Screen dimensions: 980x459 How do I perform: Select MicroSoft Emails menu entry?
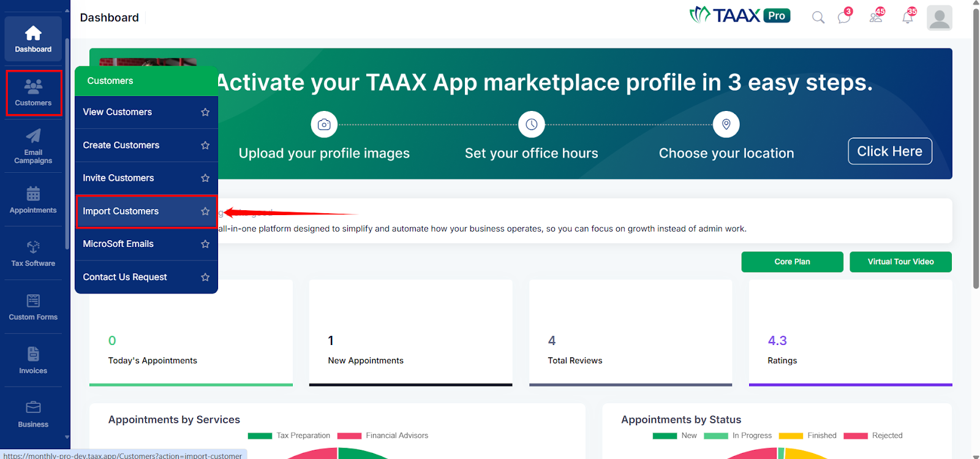[x=146, y=244]
